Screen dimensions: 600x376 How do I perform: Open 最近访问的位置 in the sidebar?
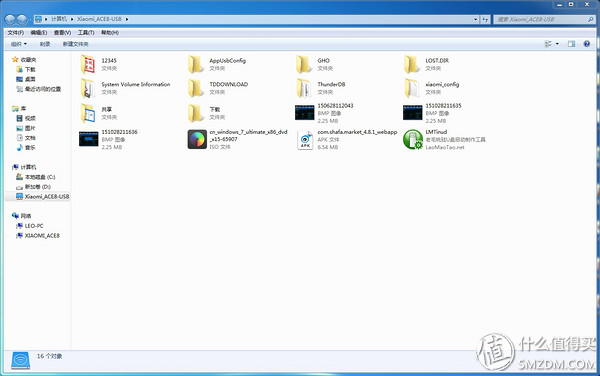(x=38, y=89)
